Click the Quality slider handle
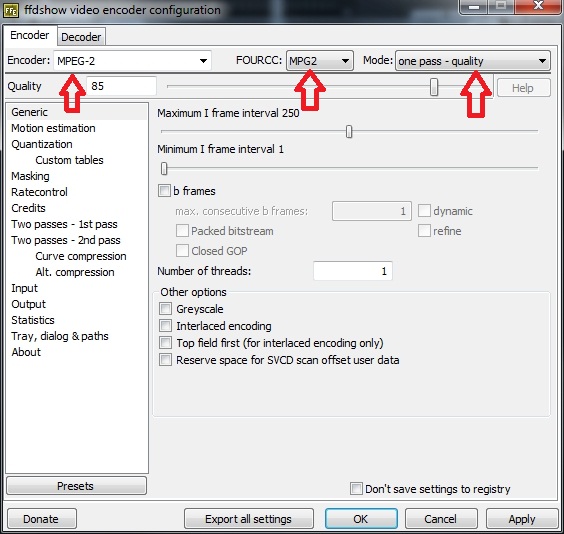The height and width of the screenshot is (534, 564). tap(434, 87)
